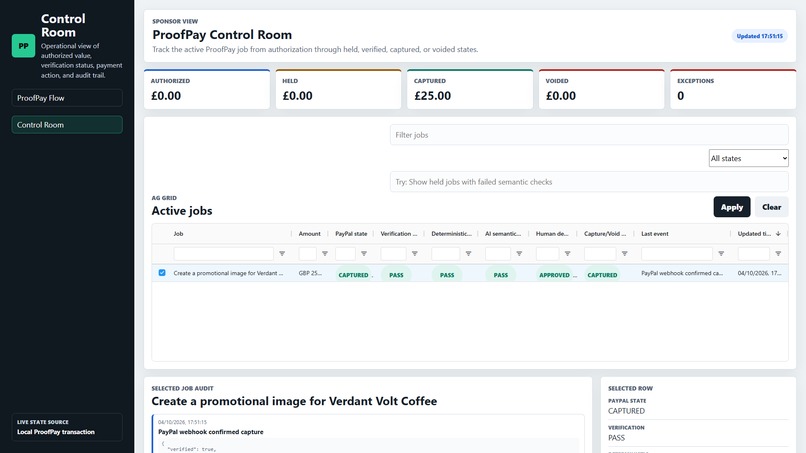Focus the semantic query 'Try: Show held jobs' field
The height and width of the screenshot is (453, 806).
pos(589,182)
